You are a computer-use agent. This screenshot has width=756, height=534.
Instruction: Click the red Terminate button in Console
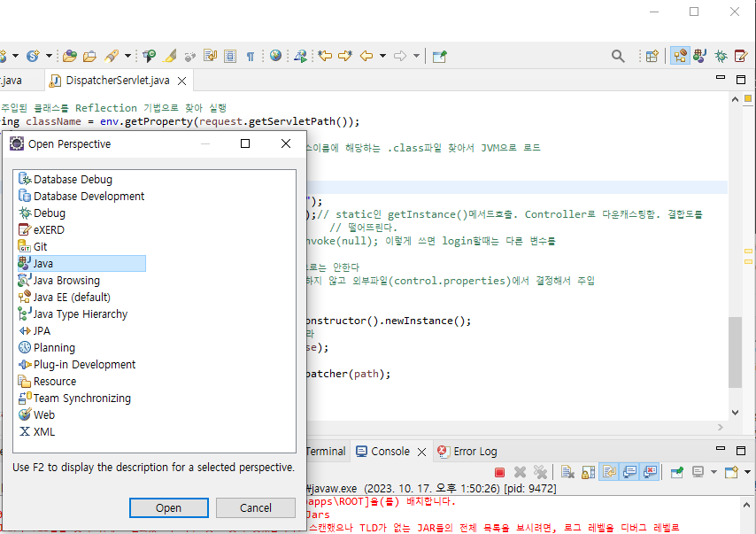click(499, 472)
